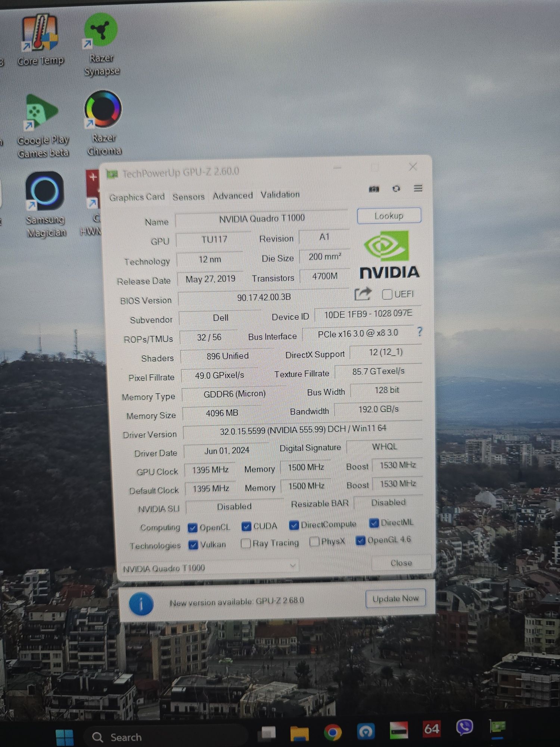Click the blue info icon in update bar
Screen dimensions: 560x747
coord(141,604)
